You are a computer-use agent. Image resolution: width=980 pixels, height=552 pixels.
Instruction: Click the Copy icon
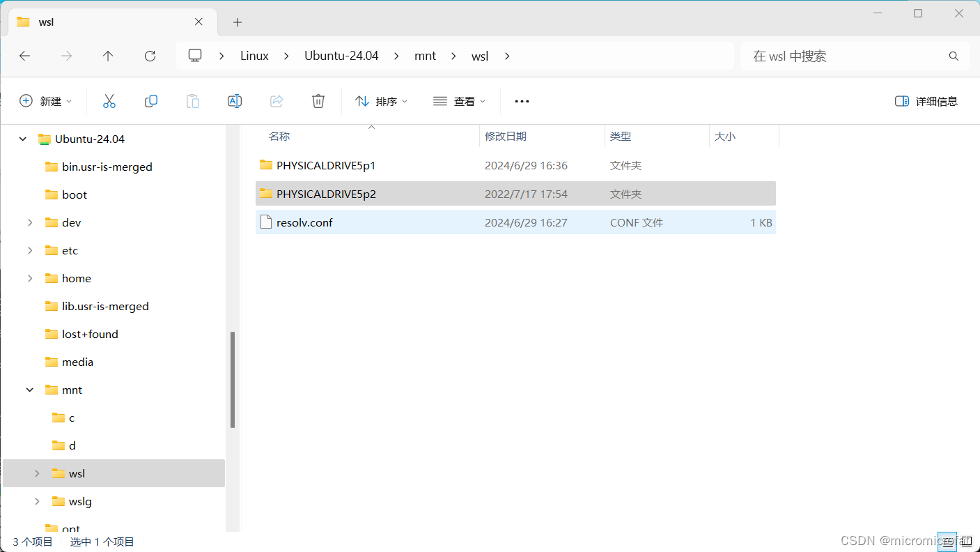click(151, 100)
